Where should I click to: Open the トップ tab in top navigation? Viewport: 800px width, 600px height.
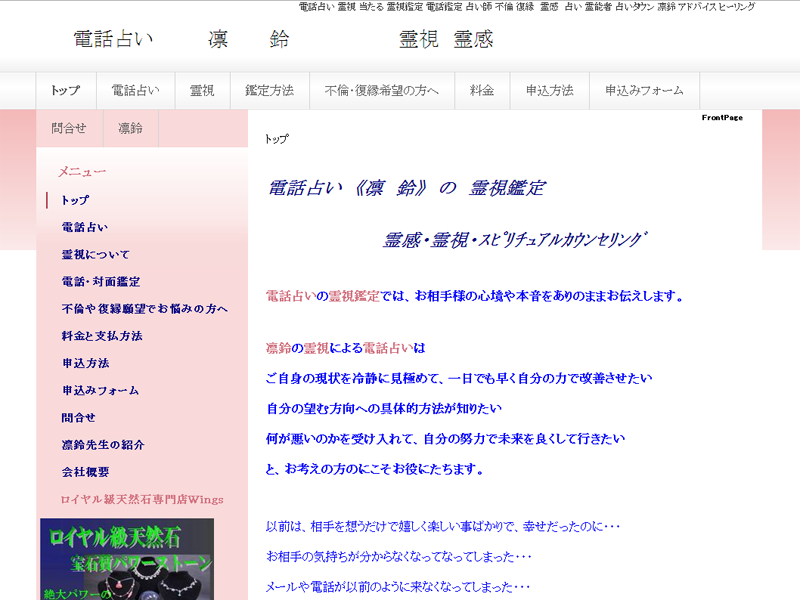click(x=66, y=91)
